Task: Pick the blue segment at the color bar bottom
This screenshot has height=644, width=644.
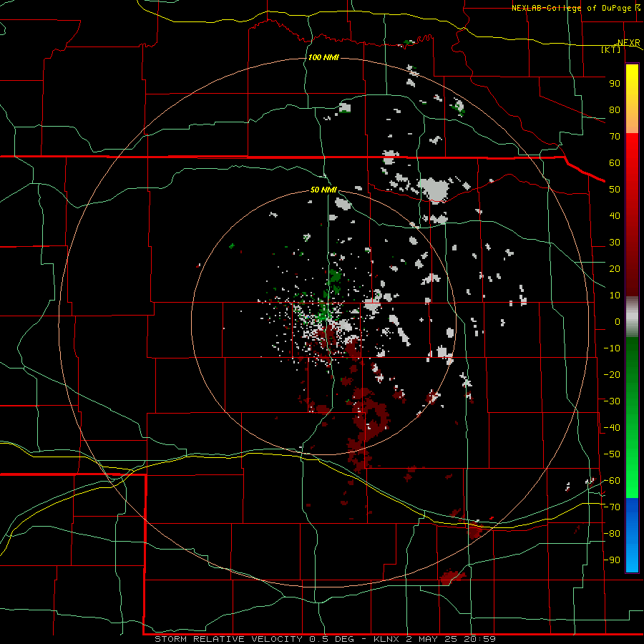Action: coord(632,535)
